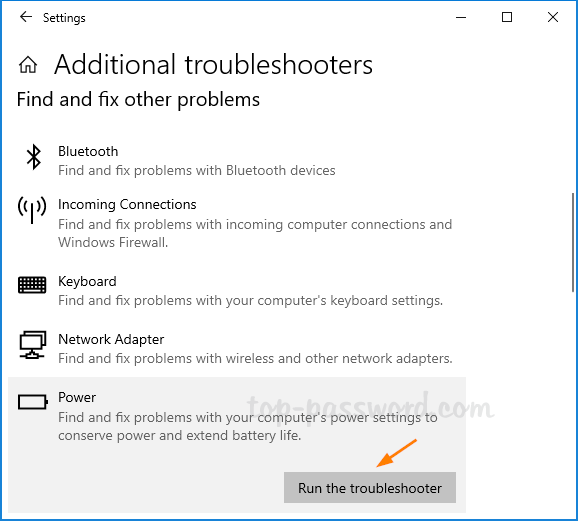Image resolution: width=578 pixels, height=521 pixels.
Task: Run the troubleshooter for Power
Action: tap(370, 487)
